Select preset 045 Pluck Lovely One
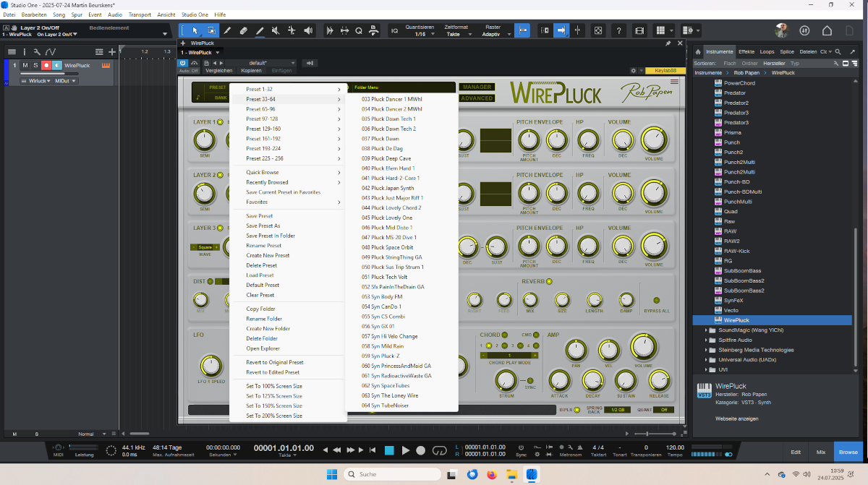868x485 pixels. tap(387, 218)
